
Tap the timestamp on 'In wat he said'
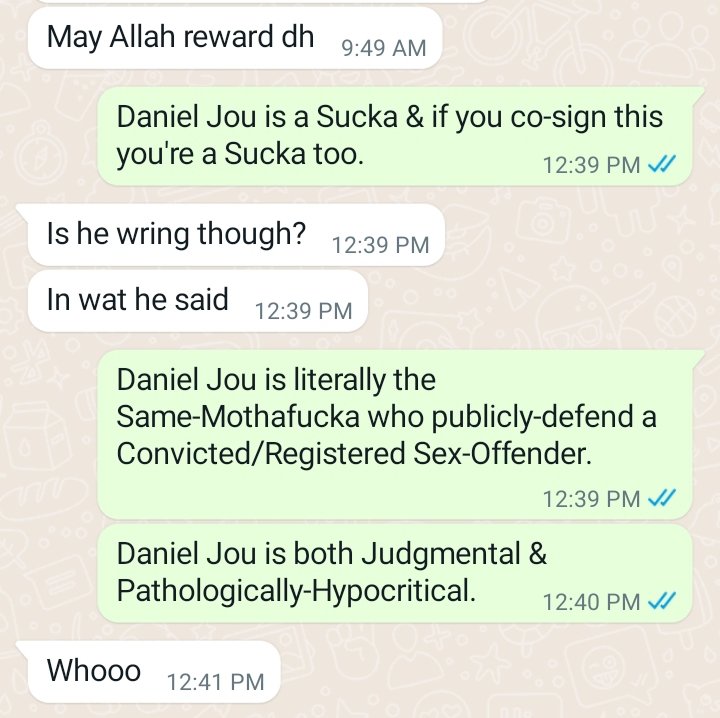coord(303,311)
